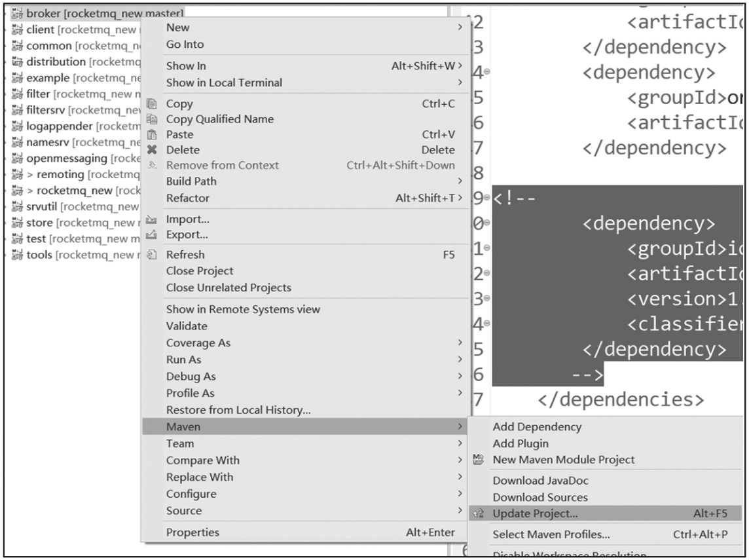
Task: Click the Copy Qualified Name icon
Action: click(x=152, y=119)
